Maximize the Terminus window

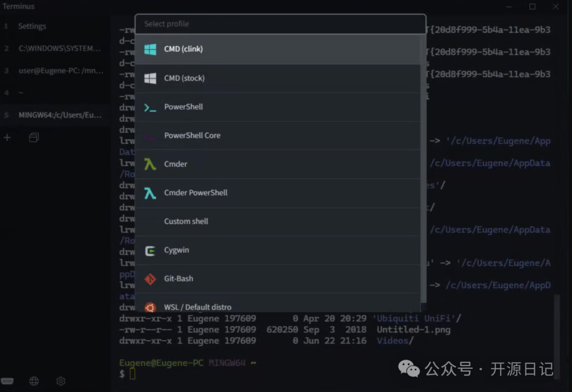(532, 6)
